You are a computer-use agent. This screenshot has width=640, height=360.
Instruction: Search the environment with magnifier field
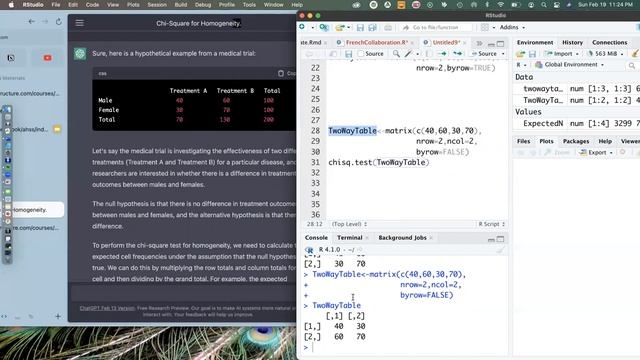[x=632, y=65]
